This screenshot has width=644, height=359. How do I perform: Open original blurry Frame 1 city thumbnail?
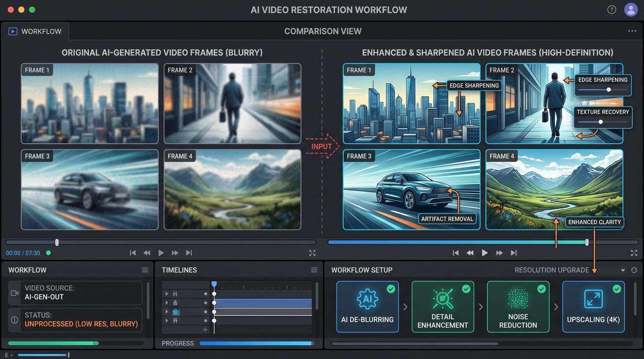click(90, 103)
